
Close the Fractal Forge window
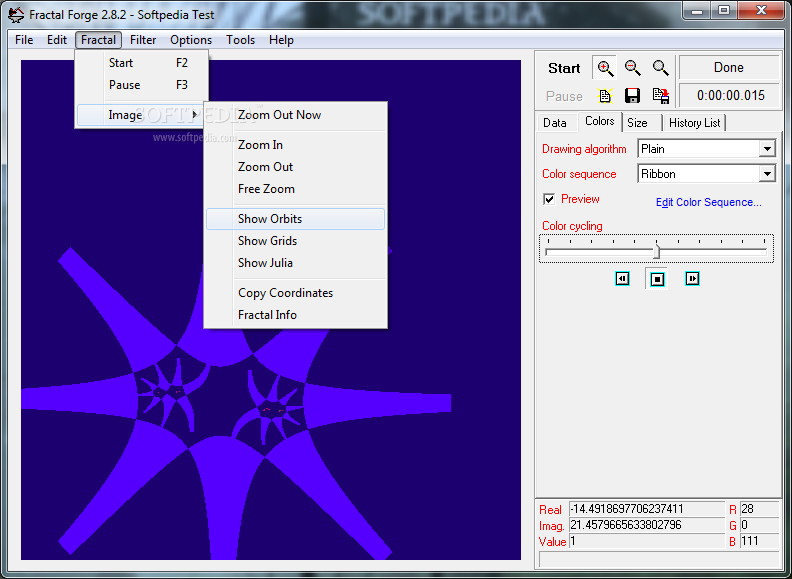click(x=762, y=11)
